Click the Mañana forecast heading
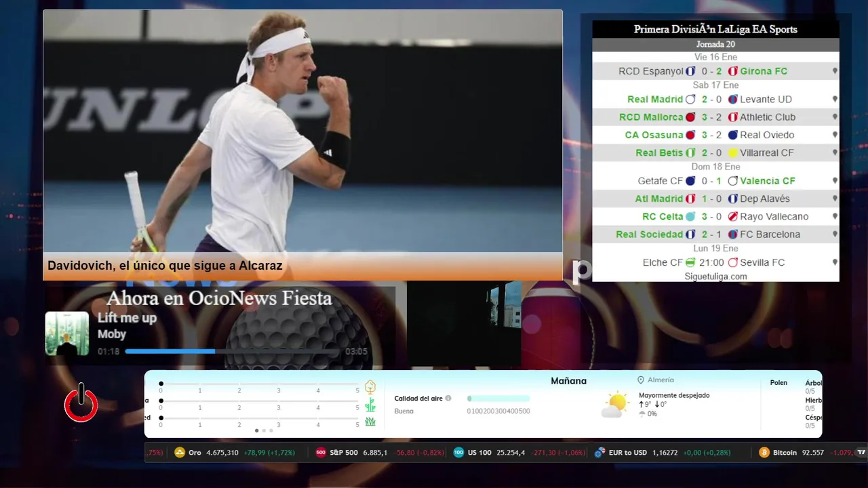The width and height of the screenshot is (868, 488). pyautogui.click(x=568, y=381)
